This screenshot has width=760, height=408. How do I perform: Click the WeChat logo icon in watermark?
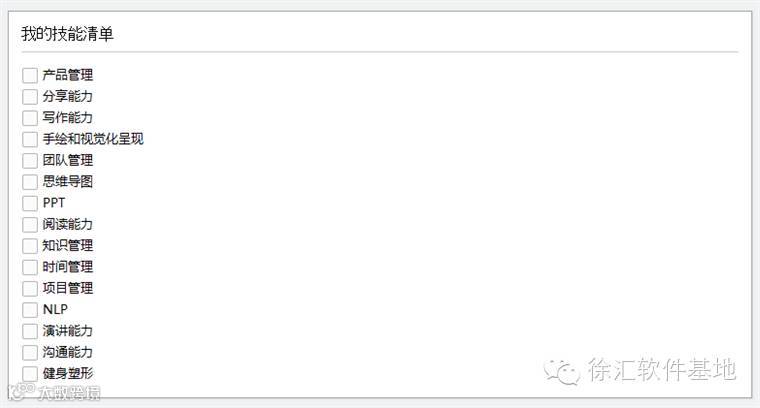(x=562, y=371)
